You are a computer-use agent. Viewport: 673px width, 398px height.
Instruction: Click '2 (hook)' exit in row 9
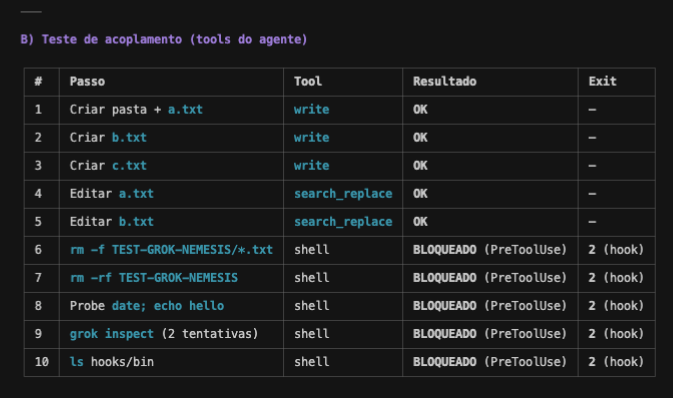(616, 334)
